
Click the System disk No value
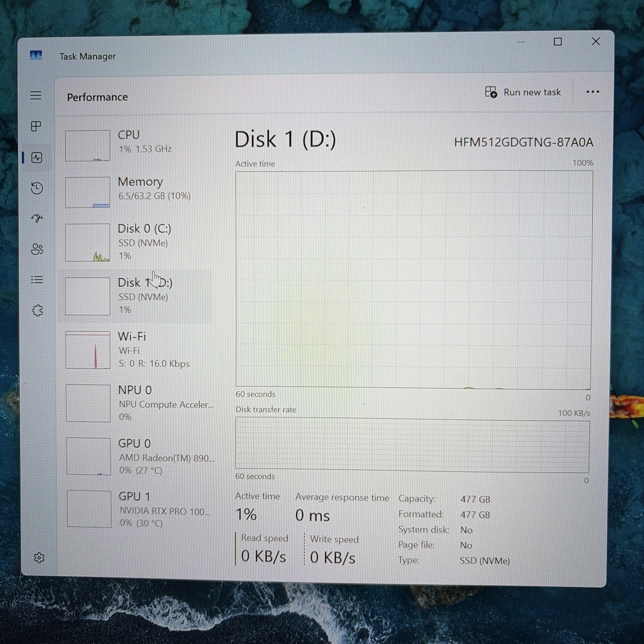click(x=466, y=530)
